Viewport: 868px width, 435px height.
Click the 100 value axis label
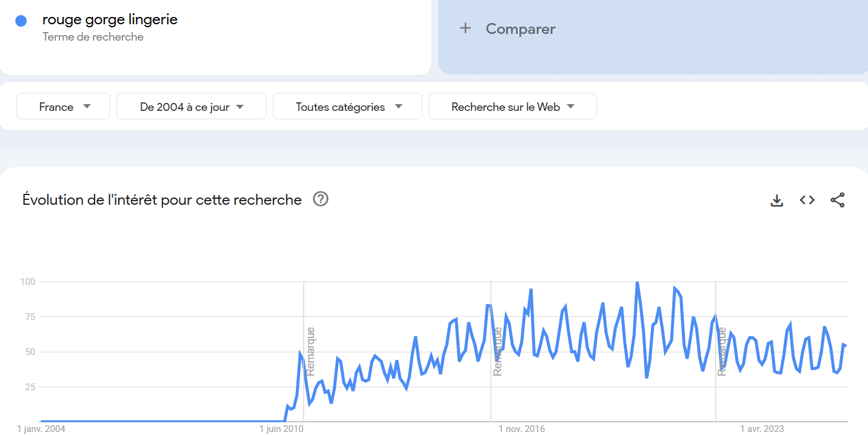click(28, 282)
